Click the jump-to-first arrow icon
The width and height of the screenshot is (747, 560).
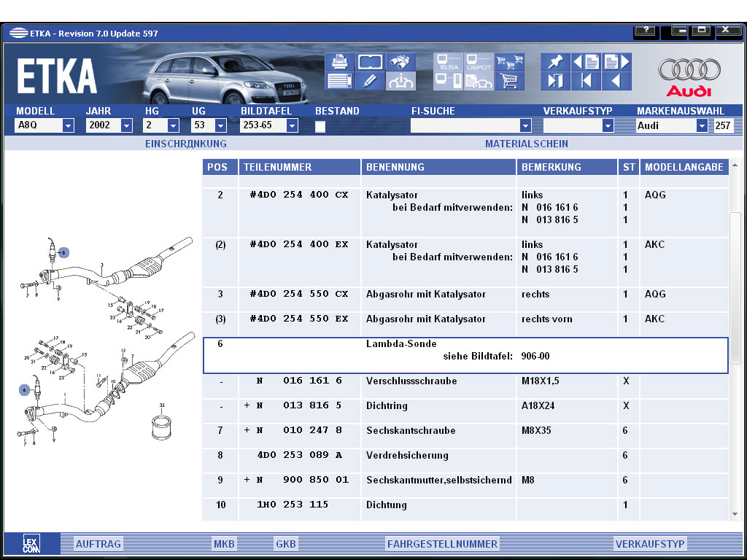click(x=586, y=81)
